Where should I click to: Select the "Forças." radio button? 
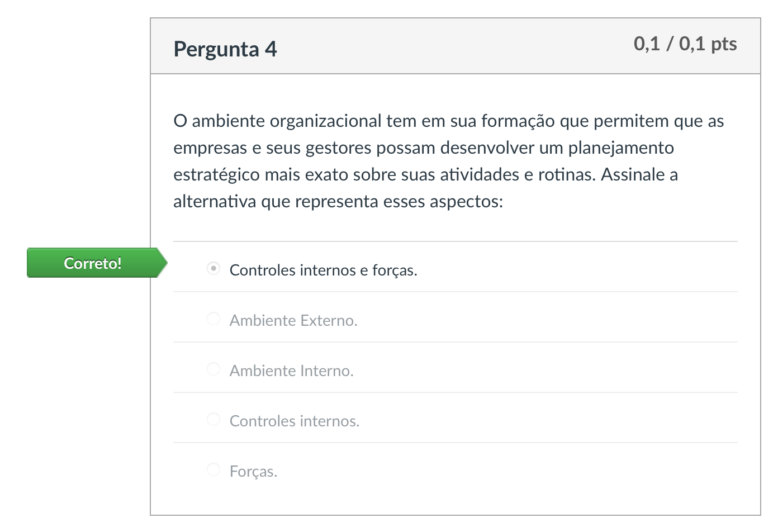click(x=214, y=470)
